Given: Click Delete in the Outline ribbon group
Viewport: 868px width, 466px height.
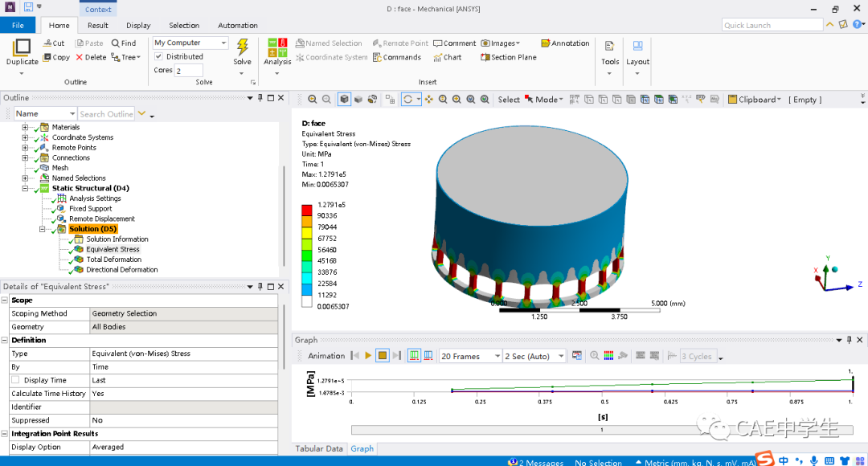Looking at the screenshot, I should [91, 57].
